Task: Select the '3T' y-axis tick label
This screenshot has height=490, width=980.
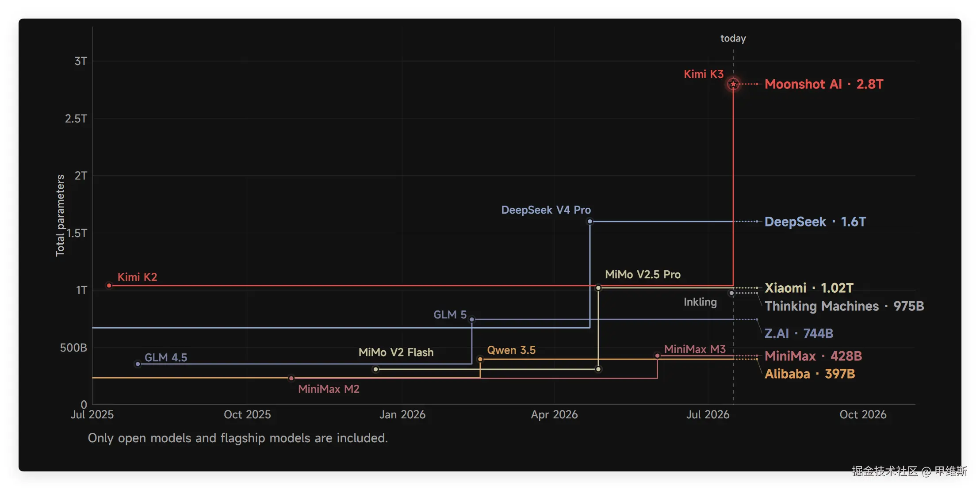Action: [80, 61]
